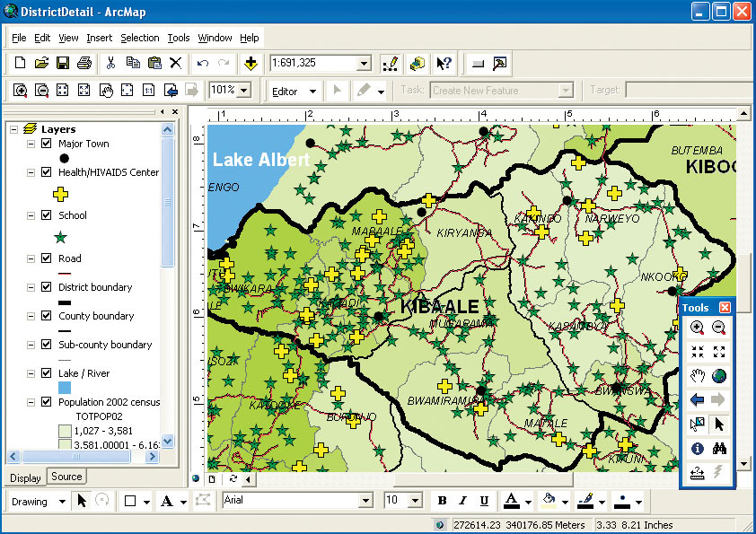Image resolution: width=756 pixels, height=534 pixels.
Task: Click the Save icon in the toolbar
Action: tap(63, 63)
